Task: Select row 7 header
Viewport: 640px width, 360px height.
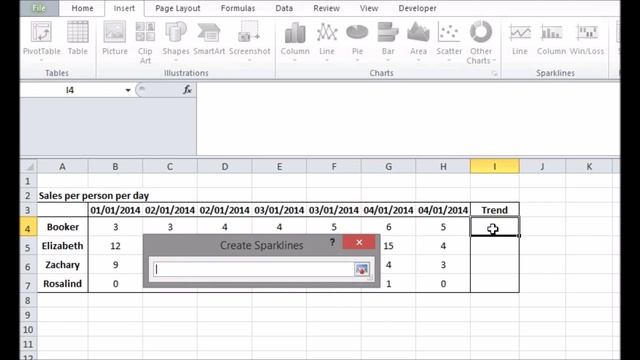Action: pos(28,284)
